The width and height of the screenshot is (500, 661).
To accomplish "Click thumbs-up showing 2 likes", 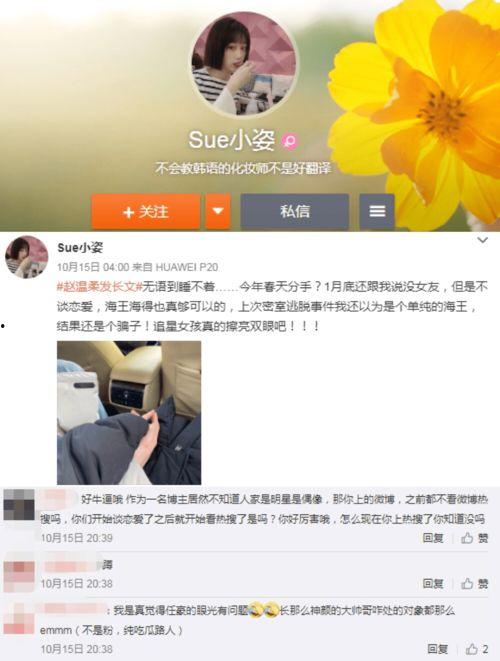I will 477,649.
